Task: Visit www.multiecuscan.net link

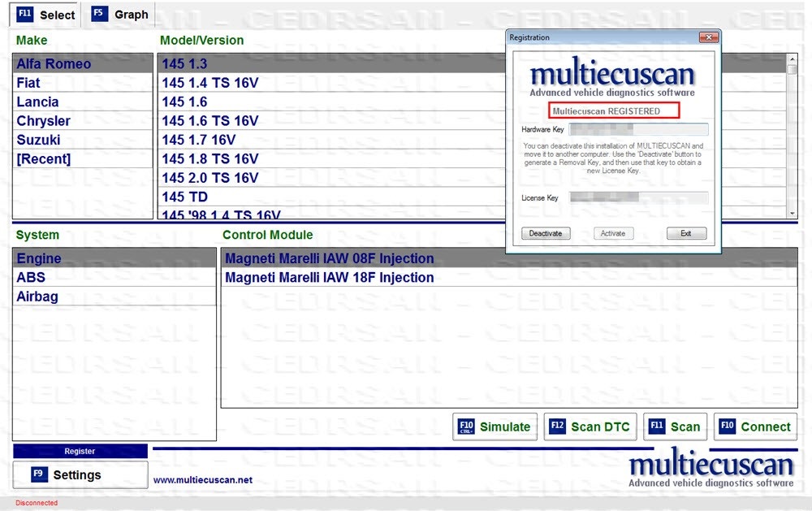Action: click(203, 480)
